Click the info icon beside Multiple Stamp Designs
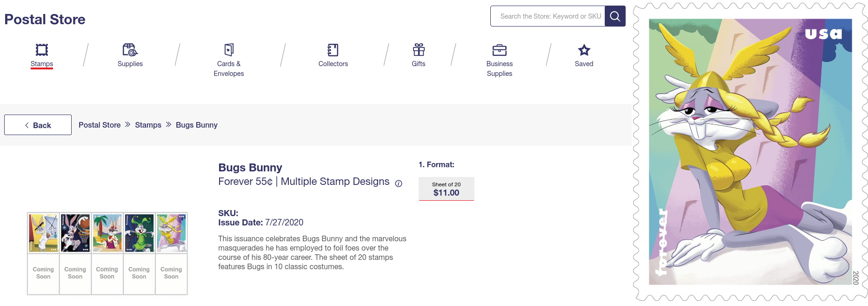 click(399, 184)
